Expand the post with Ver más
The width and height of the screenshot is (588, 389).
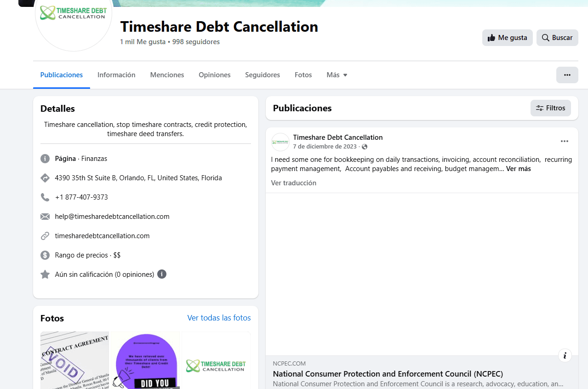click(x=518, y=169)
